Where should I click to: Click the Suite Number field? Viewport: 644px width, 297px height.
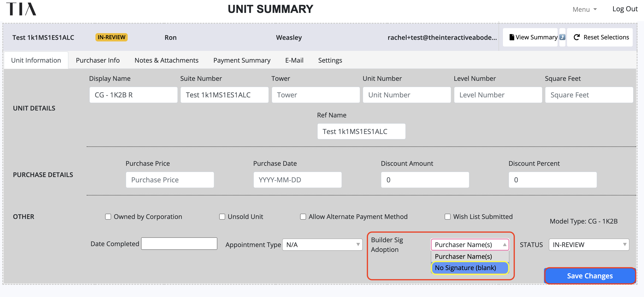pos(225,95)
